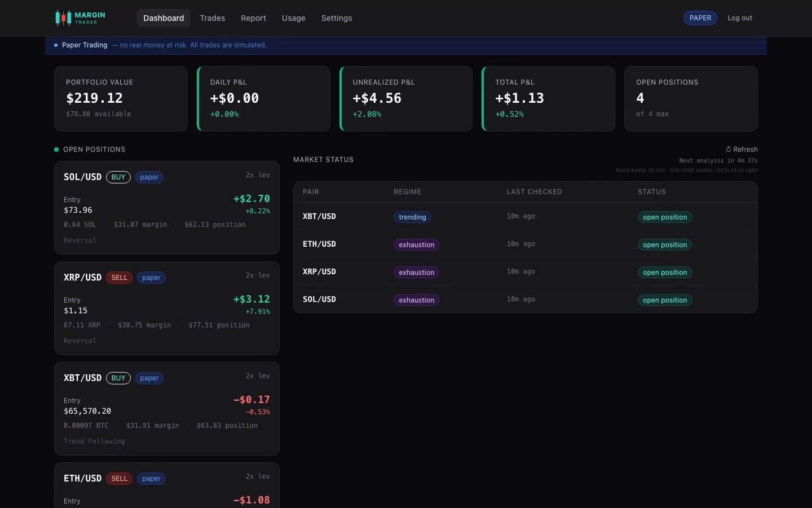The width and height of the screenshot is (812, 508).
Task: Open the Usage tab
Action: (x=294, y=18)
